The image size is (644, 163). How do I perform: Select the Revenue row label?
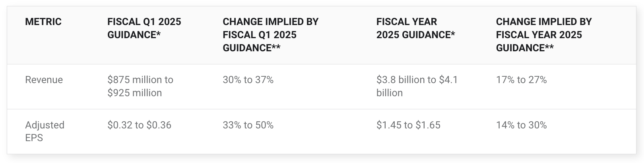(x=44, y=80)
